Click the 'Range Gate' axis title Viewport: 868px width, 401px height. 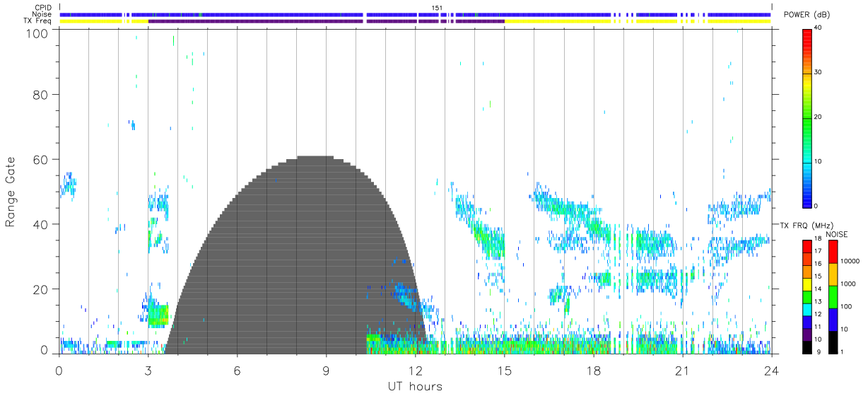[11, 192]
